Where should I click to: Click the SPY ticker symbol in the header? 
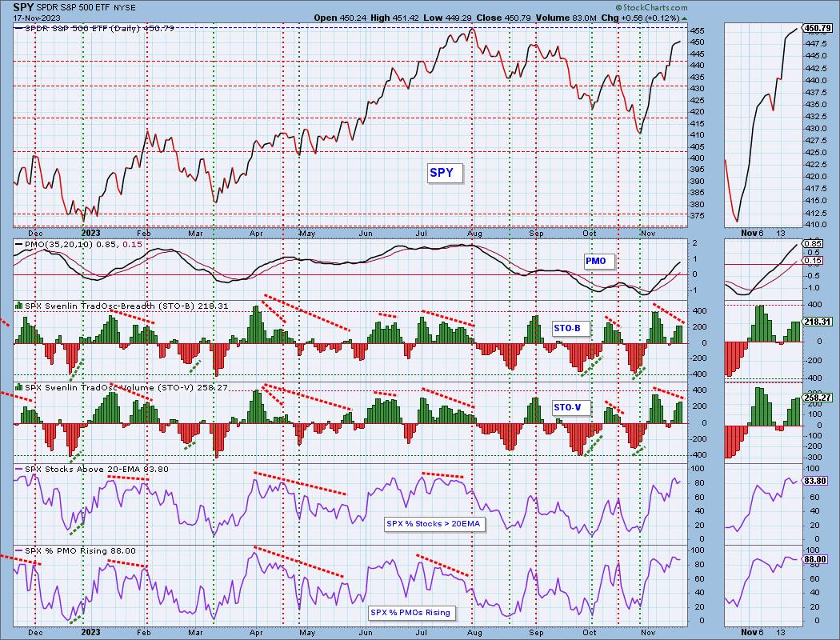(23, 7)
